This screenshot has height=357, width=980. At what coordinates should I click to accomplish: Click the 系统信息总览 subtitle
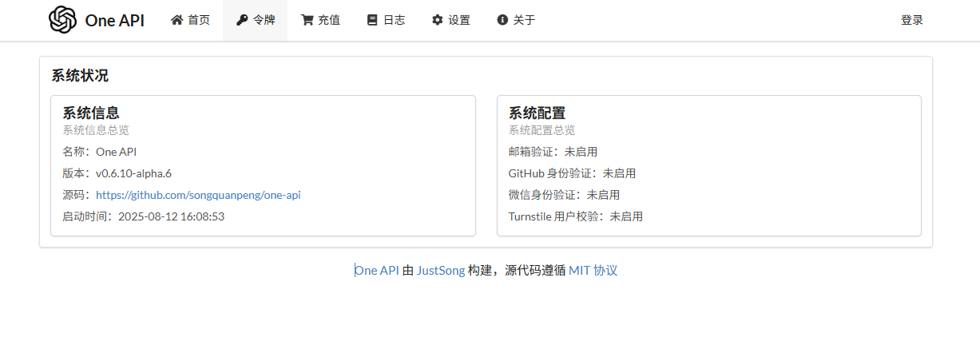coord(96,130)
